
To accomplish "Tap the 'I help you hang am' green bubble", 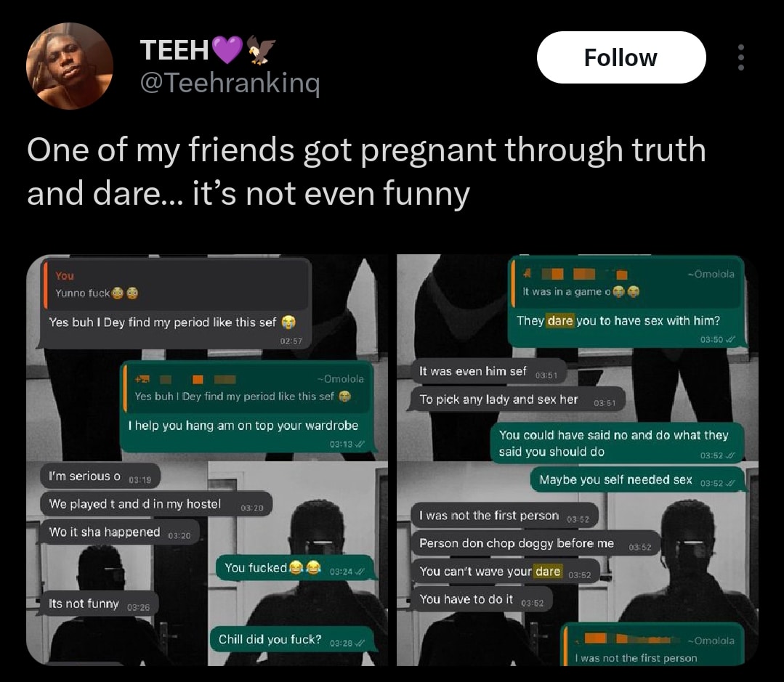I will [x=247, y=407].
